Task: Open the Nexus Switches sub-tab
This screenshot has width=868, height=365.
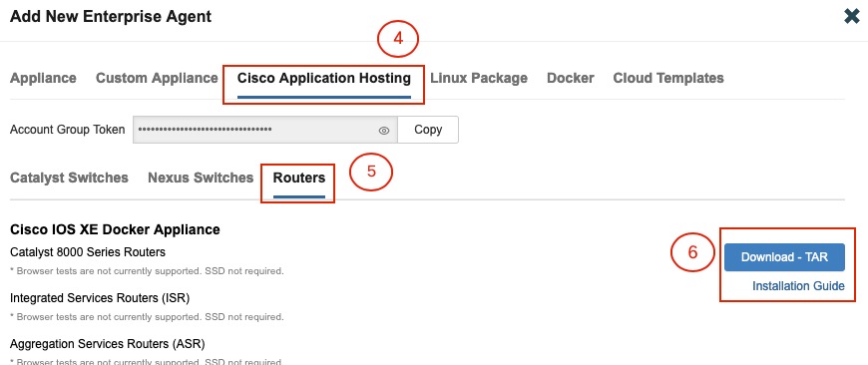Action: point(201,178)
